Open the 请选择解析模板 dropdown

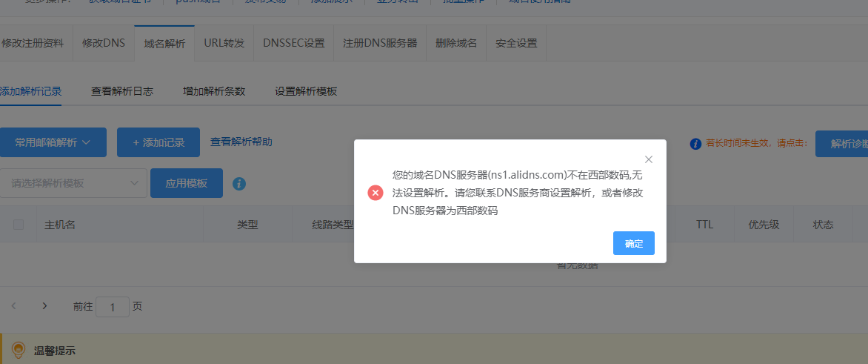click(x=74, y=183)
